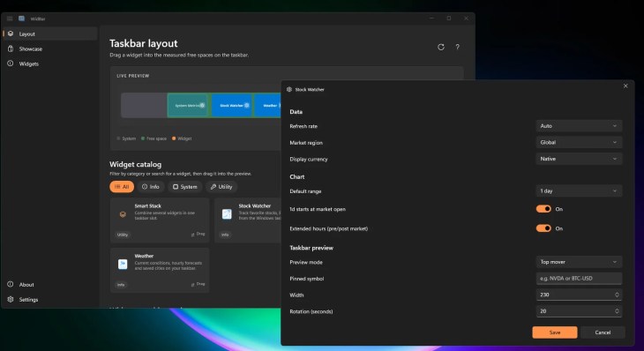Open the hamburger menu in WidBar window

pos(10,19)
